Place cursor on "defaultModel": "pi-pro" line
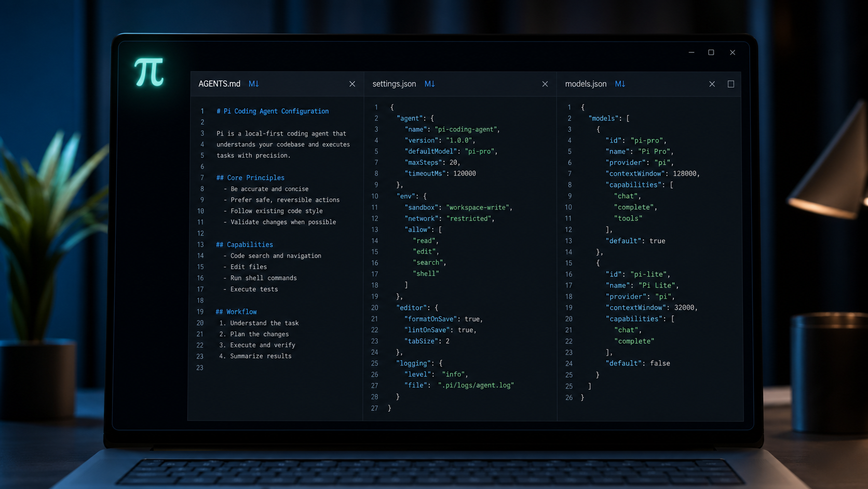Image resolution: width=868 pixels, height=489 pixels. (x=451, y=151)
